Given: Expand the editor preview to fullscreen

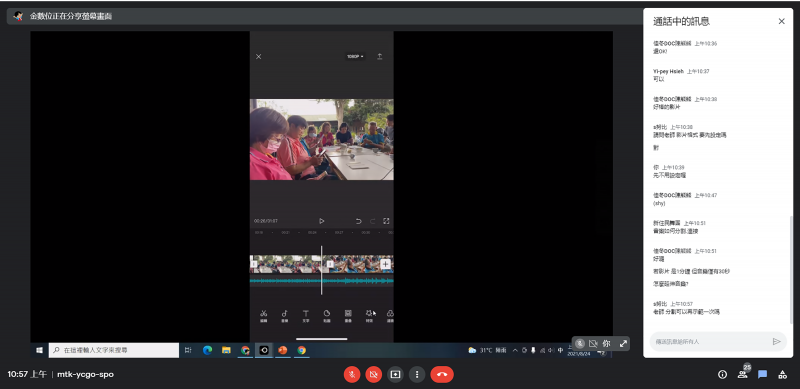Looking at the screenshot, I should tap(386, 221).
